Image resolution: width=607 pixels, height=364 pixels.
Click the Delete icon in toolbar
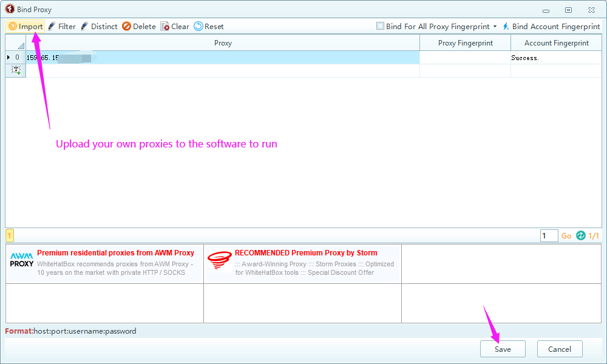[x=126, y=26]
